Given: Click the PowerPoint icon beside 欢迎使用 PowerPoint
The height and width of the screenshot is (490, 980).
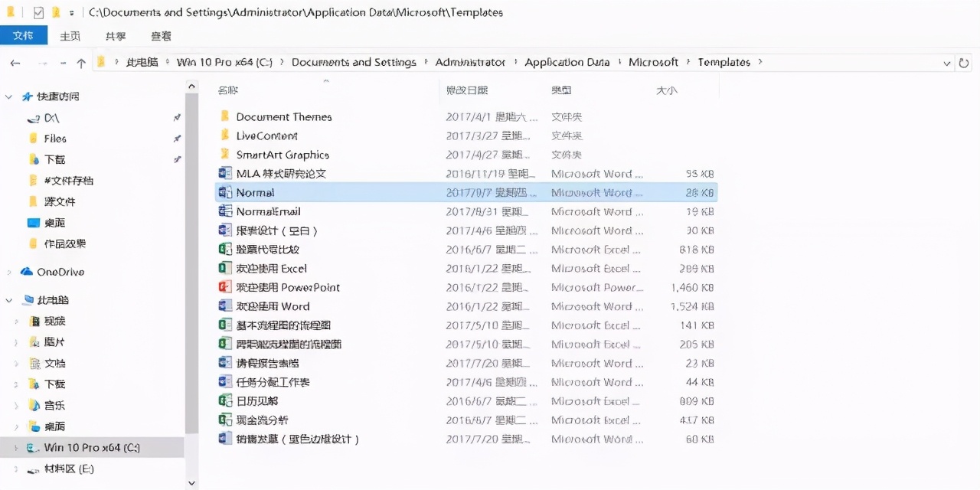Looking at the screenshot, I should click(225, 287).
